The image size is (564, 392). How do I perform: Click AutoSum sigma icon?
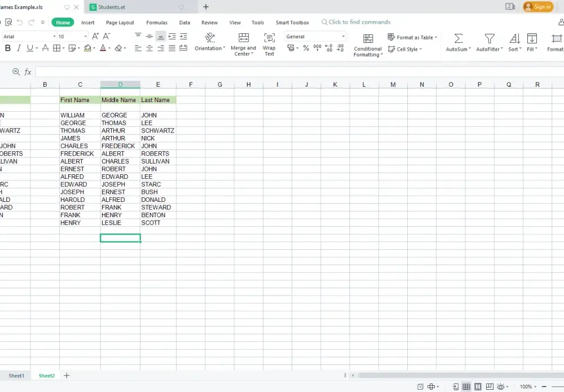click(x=458, y=38)
